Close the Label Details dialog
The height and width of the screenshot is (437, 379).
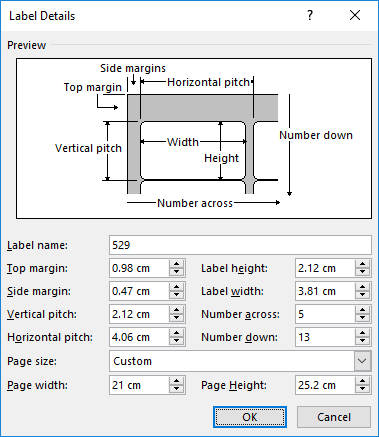click(355, 15)
